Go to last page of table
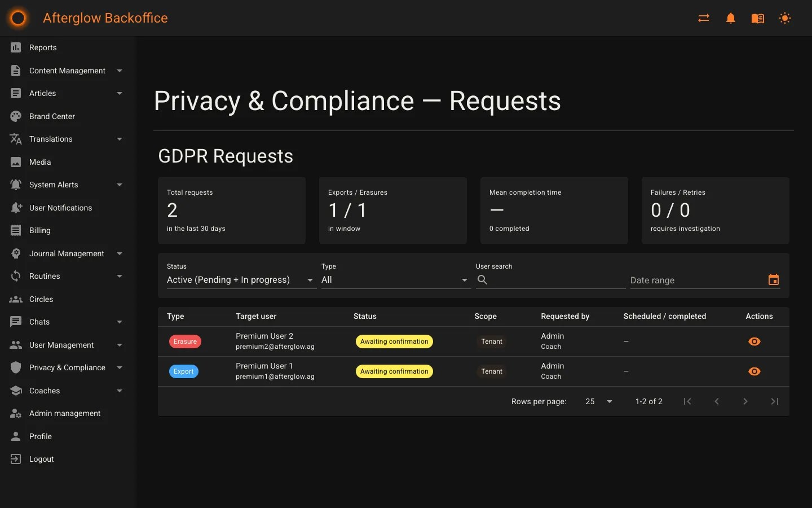The image size is (812, 508). [x=775, y=401]
